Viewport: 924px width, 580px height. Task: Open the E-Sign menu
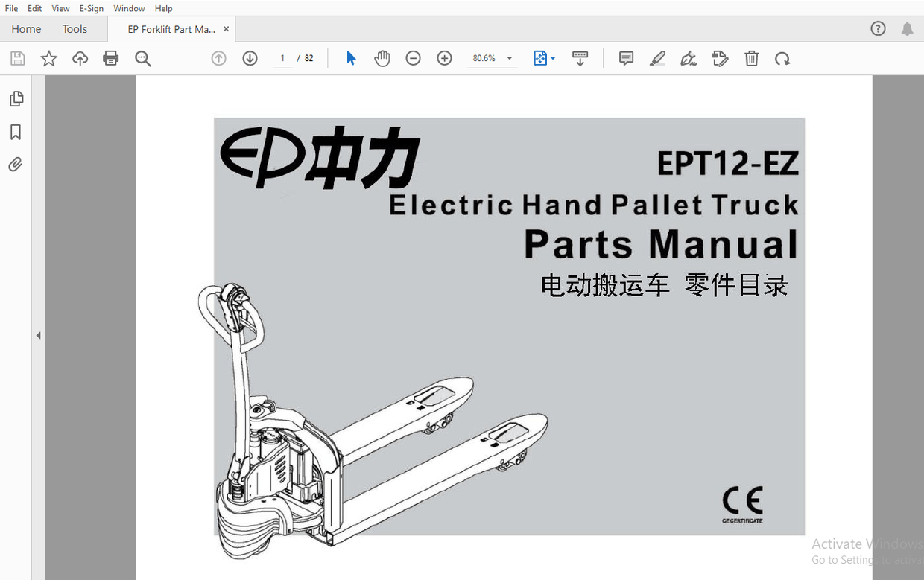[x=91, y=8]
